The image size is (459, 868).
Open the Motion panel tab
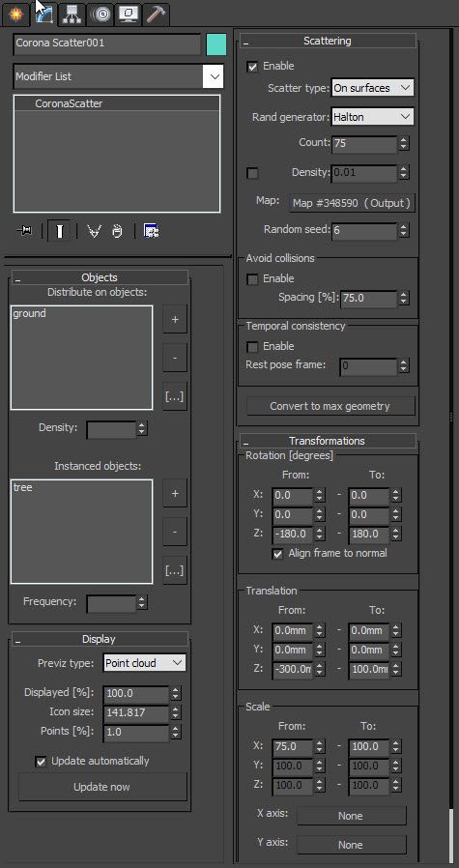pos(100,14)
